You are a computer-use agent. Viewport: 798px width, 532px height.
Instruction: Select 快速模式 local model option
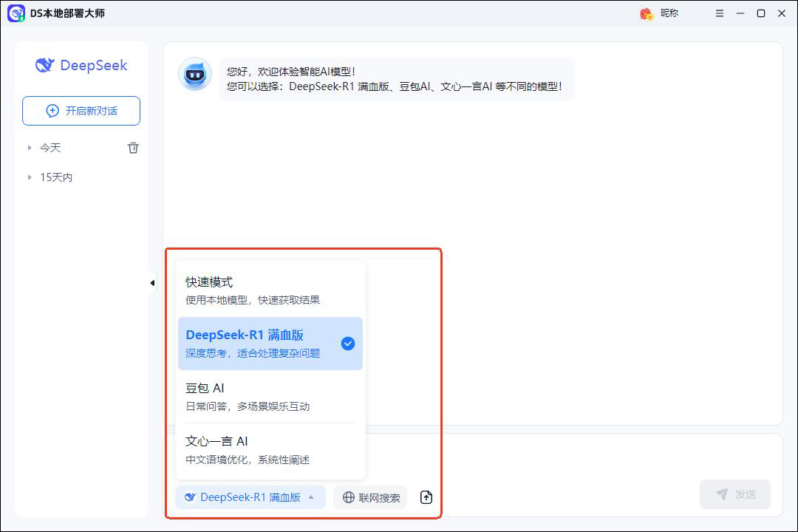270,290
